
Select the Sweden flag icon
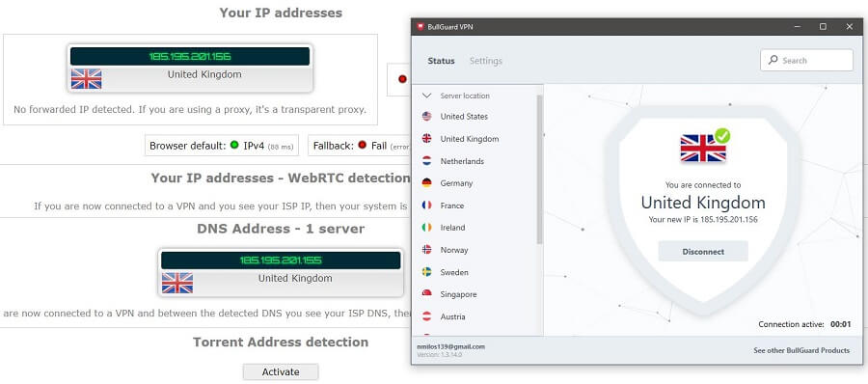(x=427, y=272)
